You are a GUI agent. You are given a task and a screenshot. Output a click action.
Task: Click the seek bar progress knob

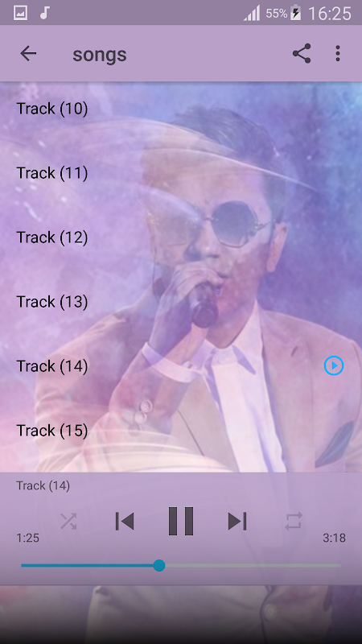(159, 566)
